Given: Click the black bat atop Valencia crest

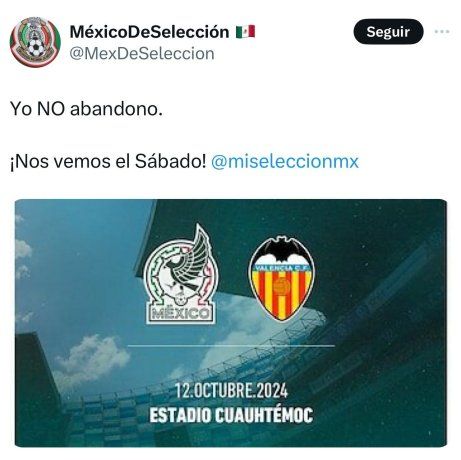Looking at the screenshot, I should pos(282,249).
